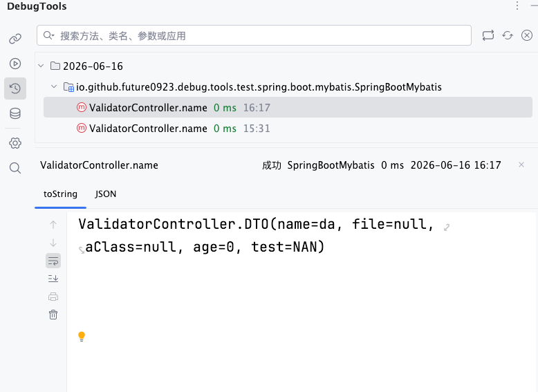The height and width of the screenshot is (392, 538).
Task: Click the 成功 status label
Action: point(271,165)
